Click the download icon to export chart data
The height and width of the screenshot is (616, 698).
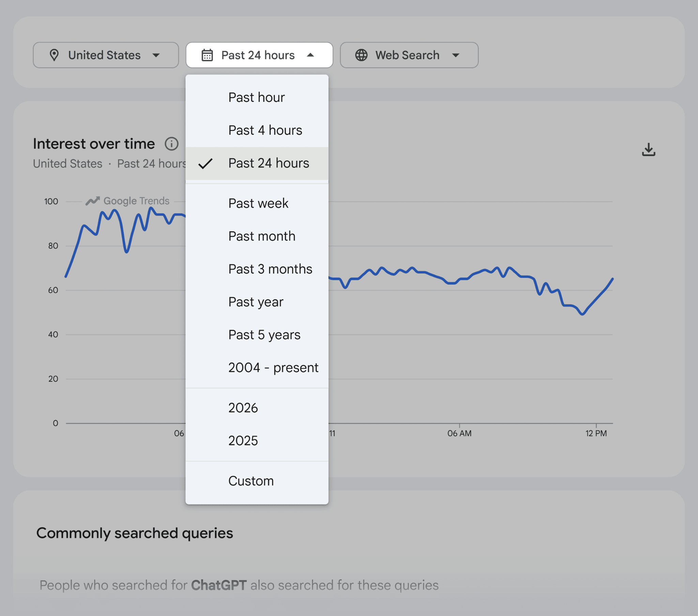click(x=648, y=149)
